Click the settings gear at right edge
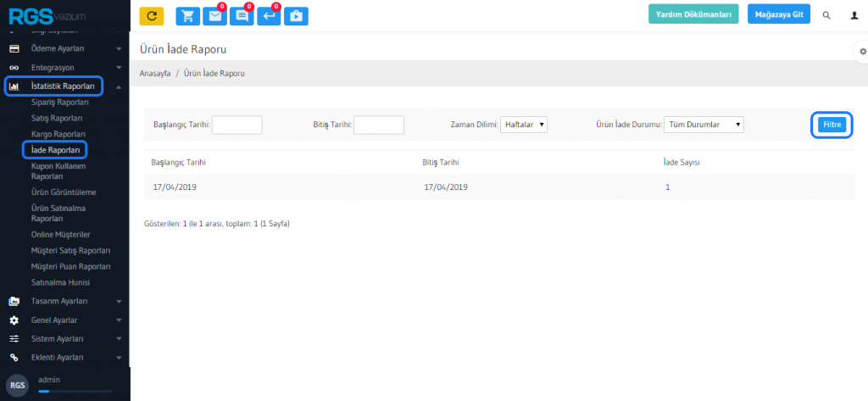The width and height of the screenshot is (868, 401). (862, 52)
